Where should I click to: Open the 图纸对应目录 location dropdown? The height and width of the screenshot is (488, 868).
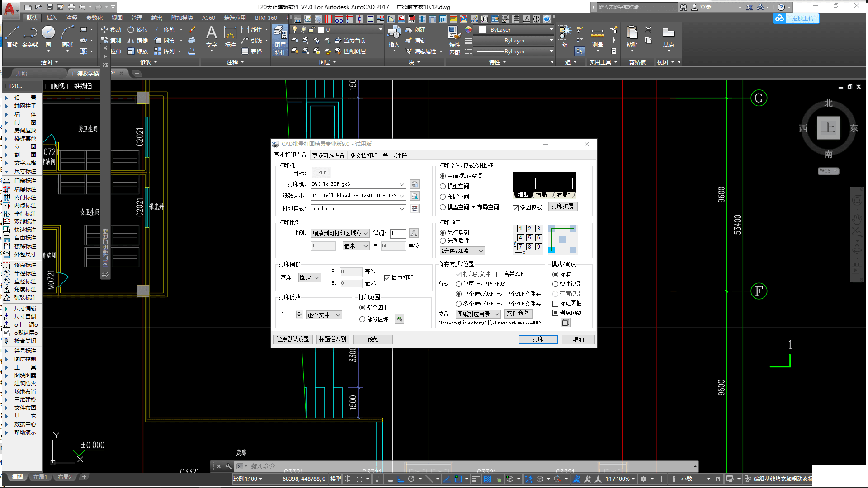478,314
